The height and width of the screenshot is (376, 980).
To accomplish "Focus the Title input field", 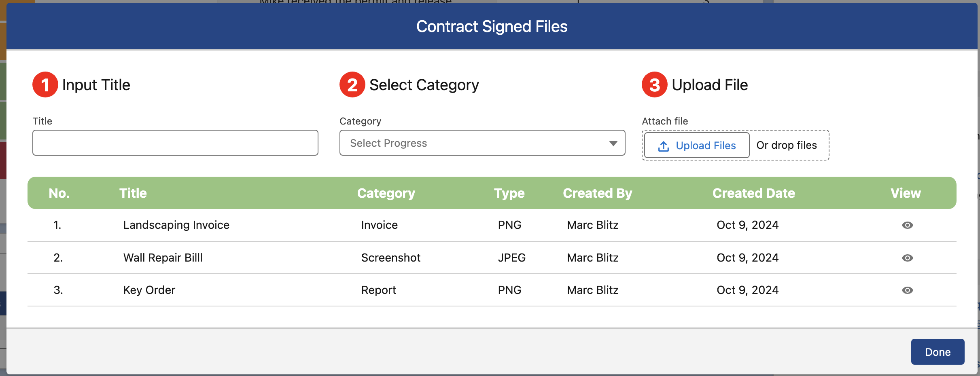I will pos(175,143).
